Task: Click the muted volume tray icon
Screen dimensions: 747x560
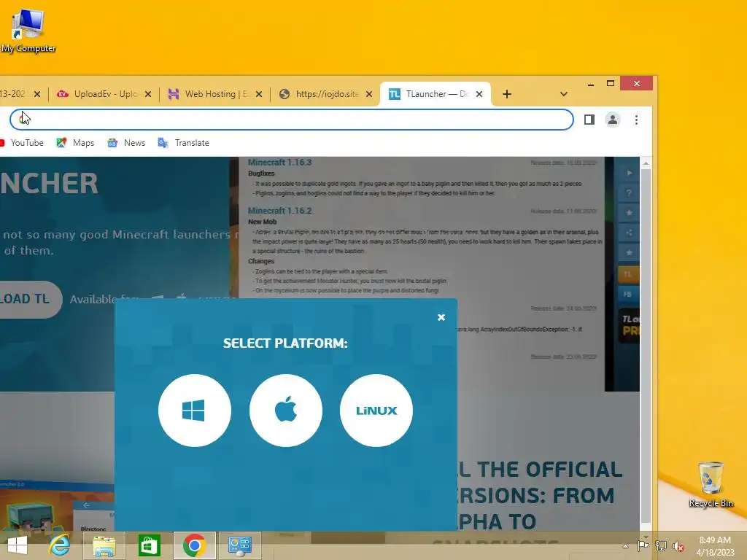Action: 678,546
